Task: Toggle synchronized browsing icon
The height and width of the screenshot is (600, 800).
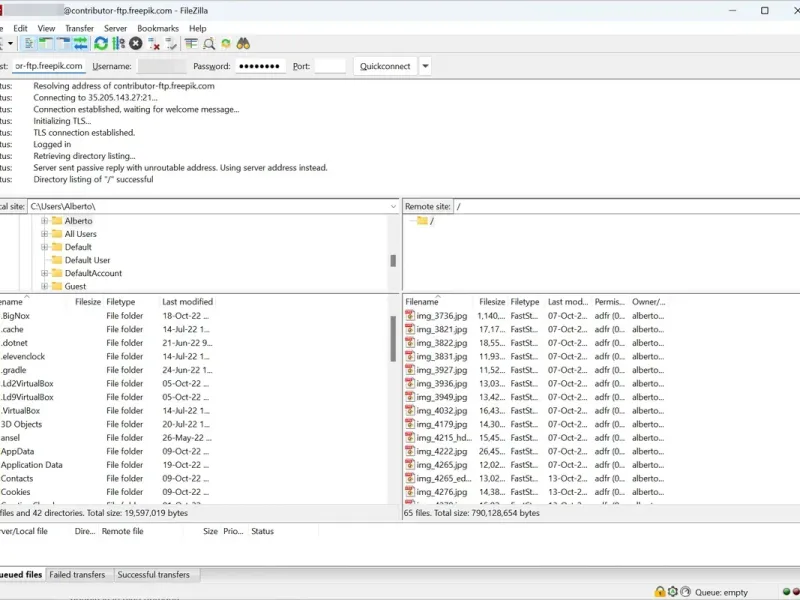Action: point(226,44)
